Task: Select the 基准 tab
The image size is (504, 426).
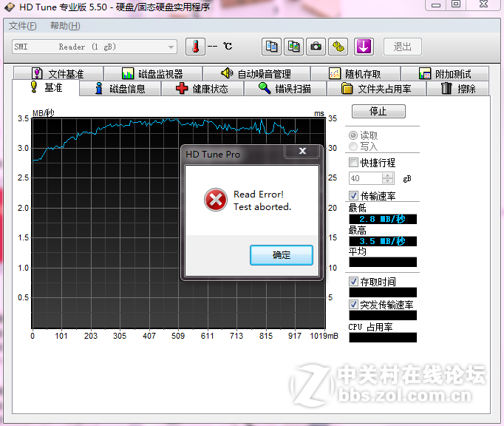Action: (46, 87)
